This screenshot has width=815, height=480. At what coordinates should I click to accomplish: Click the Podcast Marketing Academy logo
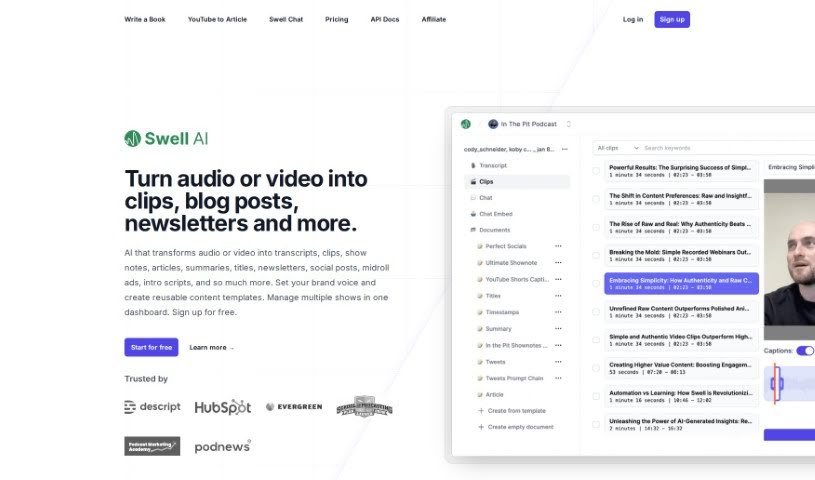(152, 446)
